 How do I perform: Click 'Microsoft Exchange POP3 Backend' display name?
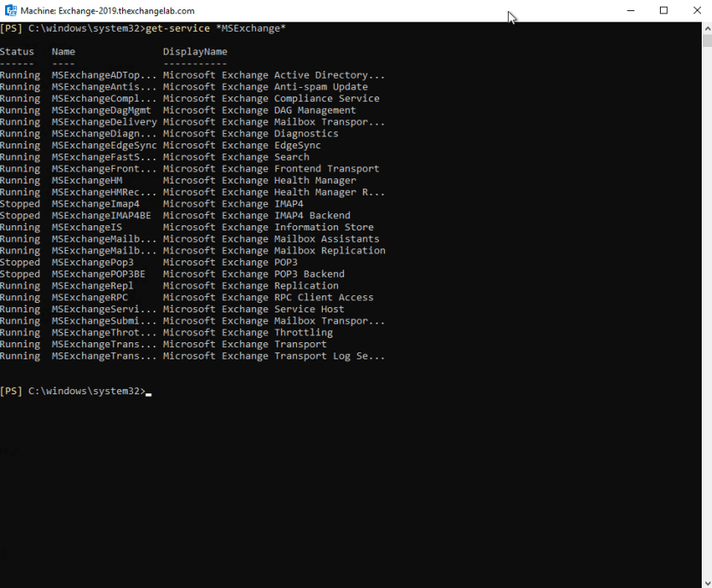[254, 274]
